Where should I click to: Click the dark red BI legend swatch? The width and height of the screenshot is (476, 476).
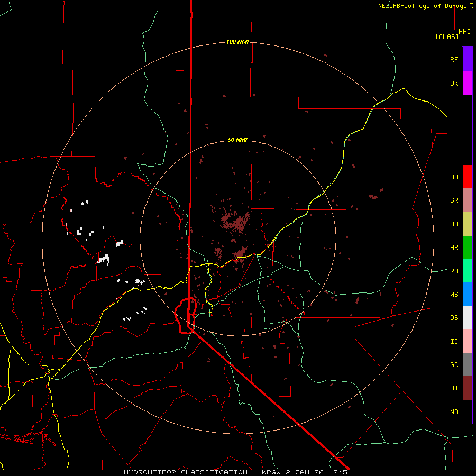click(x=467, y=388)
